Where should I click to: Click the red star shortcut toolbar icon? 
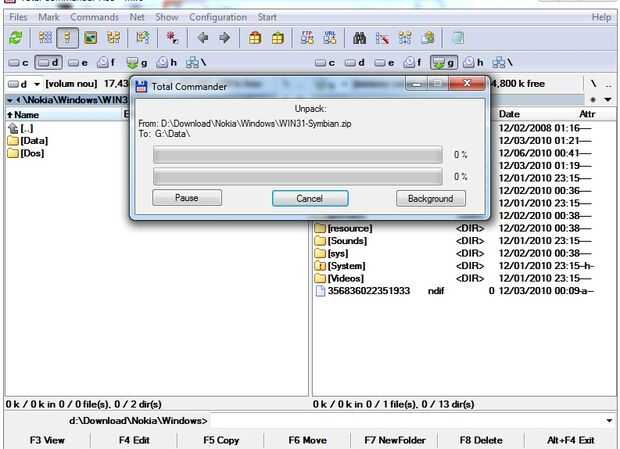(172, 38)
